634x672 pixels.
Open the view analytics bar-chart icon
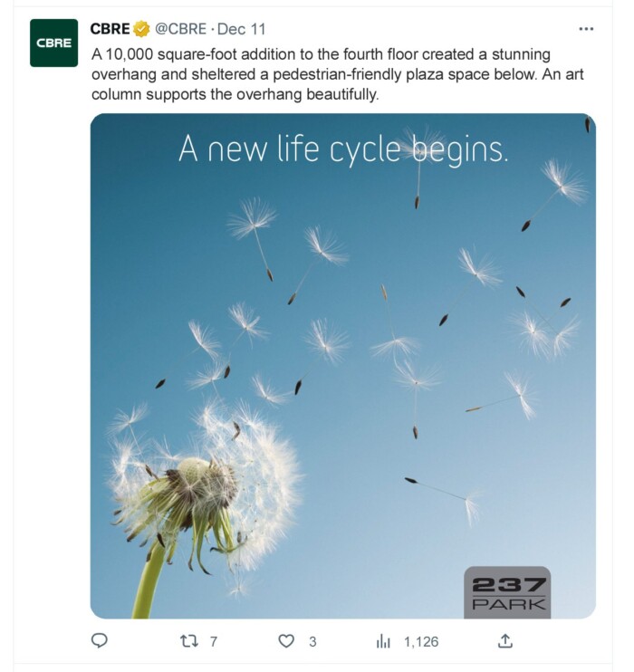[384, 641]
